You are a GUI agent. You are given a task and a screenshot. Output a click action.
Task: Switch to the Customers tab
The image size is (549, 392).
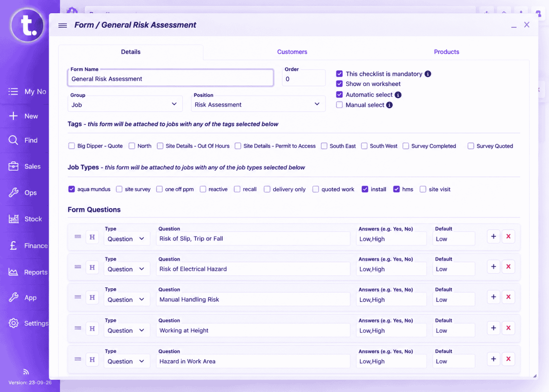click(292, 52)
